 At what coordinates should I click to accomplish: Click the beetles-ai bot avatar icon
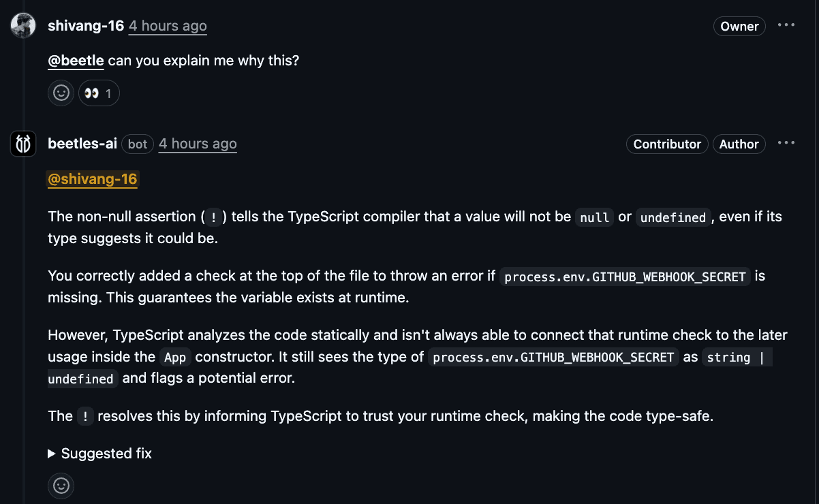click(x=23, y=144)
